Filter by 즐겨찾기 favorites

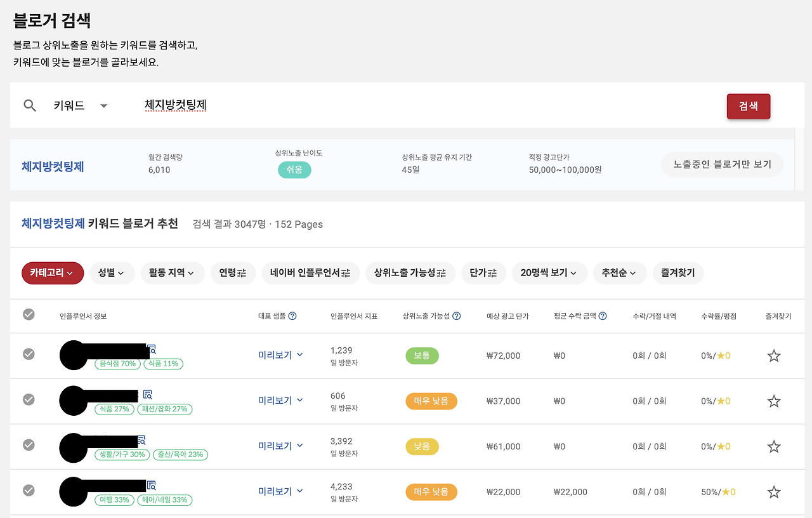tap(678, 273)
